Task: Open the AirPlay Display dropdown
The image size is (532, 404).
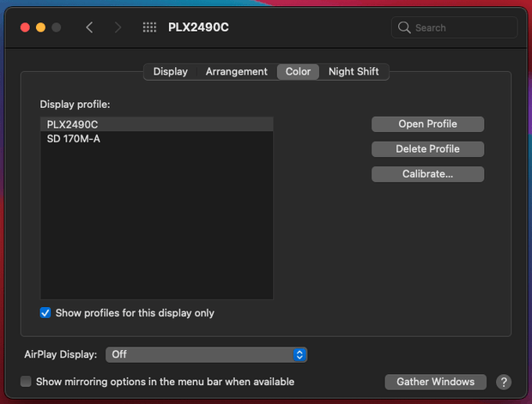Action: pyautogui.click(x=206, y=355)
